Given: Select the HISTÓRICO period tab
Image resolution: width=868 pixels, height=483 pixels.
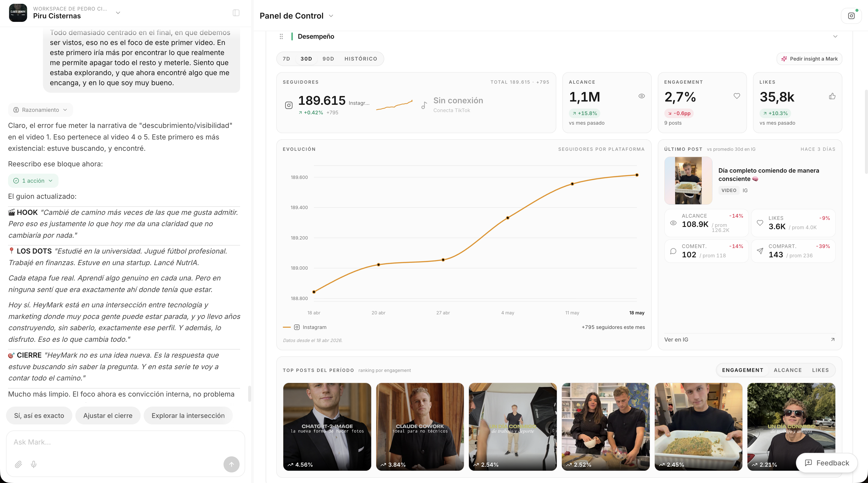Looking at the screenshot, I should coord(361,59).
